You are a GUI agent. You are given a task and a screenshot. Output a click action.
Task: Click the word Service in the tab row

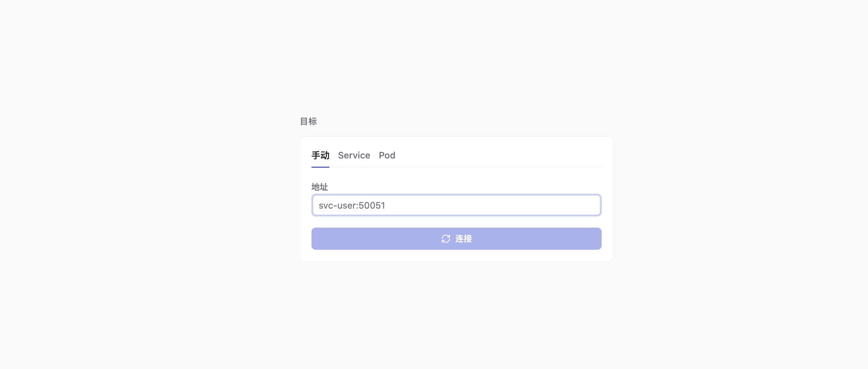[354, 155]
